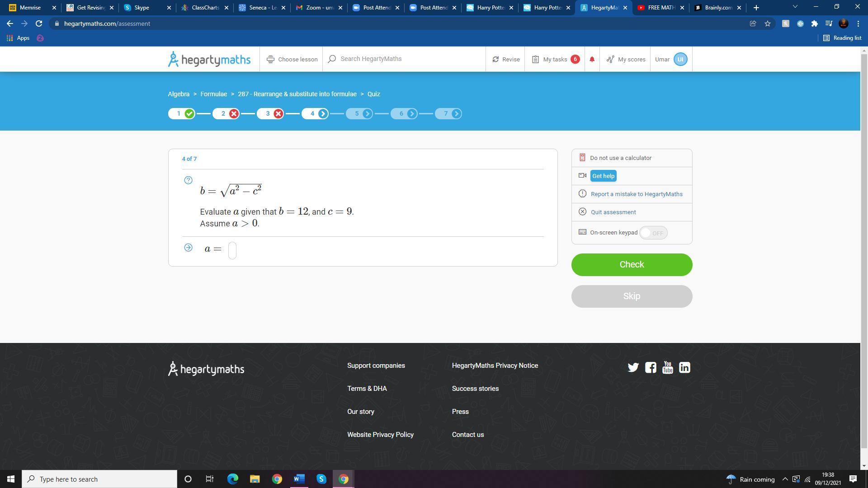The width and height of the screenshot is (868, 488).
Task: Click the Umar user avatar icon
Action: click(680, 59)
